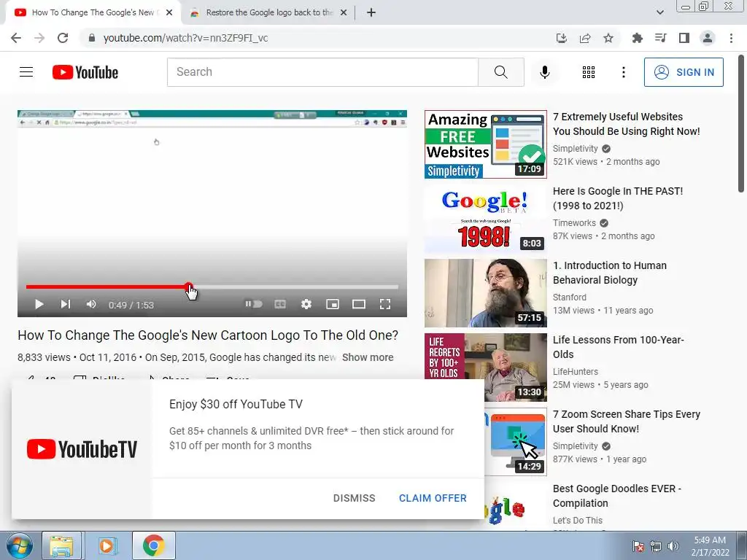Dismiss the YouTube TV offer
Image resolution: width=747 pixels, height=560 pixels.
354,497
